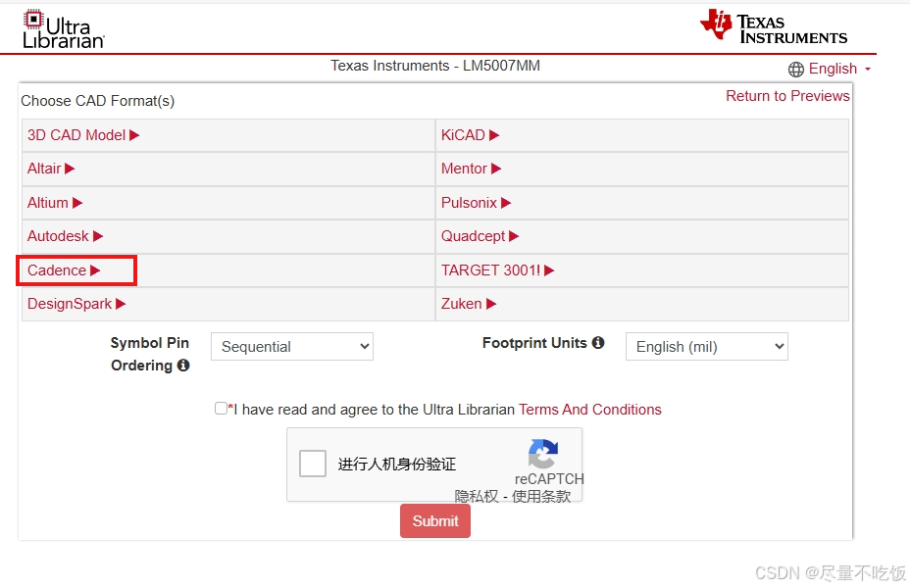Screen dimensions: 910x588
Task: Expand the KiCAD format option
Action: 470,135
